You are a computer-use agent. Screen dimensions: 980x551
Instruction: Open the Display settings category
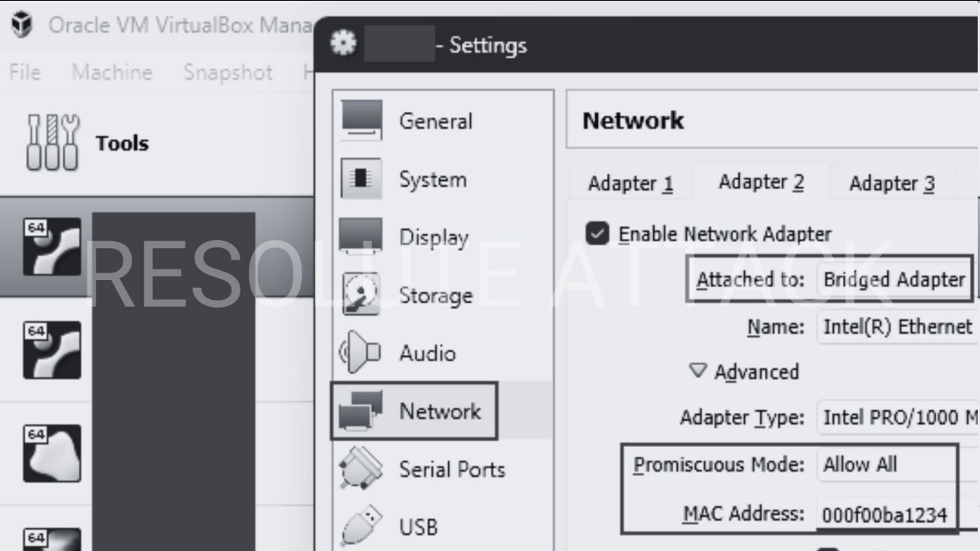443,237
